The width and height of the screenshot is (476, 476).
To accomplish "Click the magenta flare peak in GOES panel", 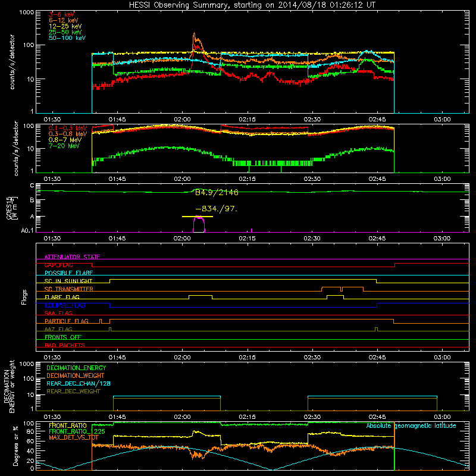I will [x=199, y=224].
